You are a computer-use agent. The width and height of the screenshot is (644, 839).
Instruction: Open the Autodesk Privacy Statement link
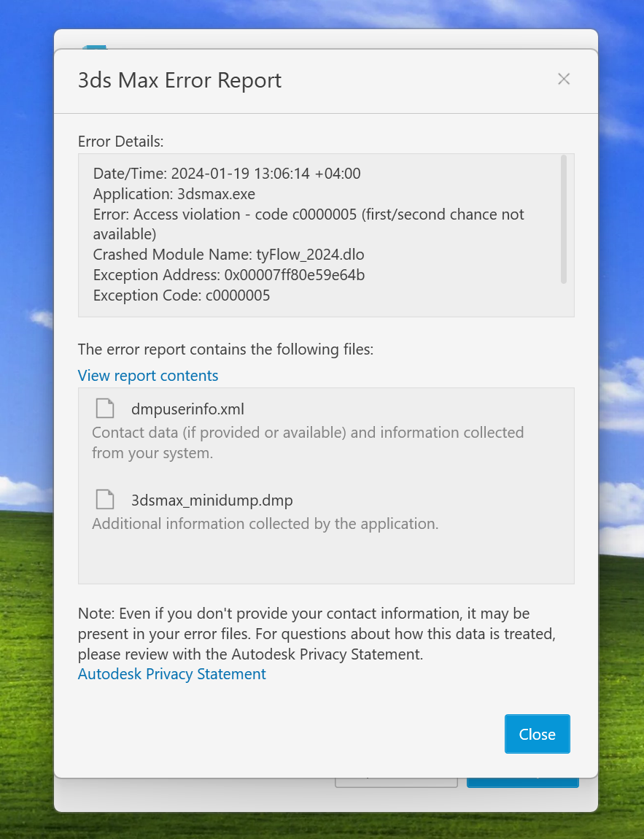point(171,674)
